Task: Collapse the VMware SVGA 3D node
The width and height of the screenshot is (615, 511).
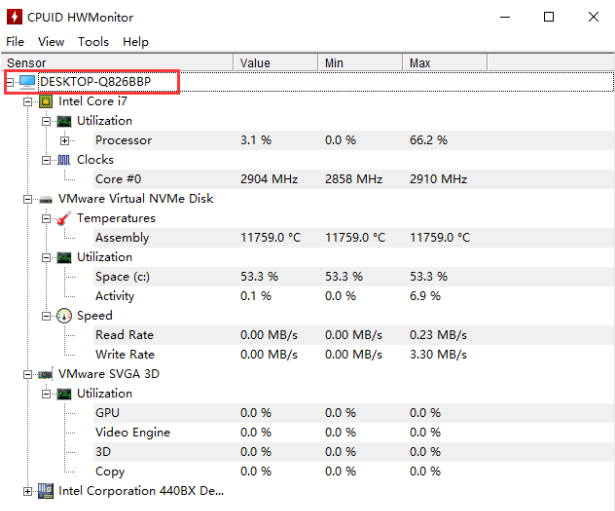Action: [27, 375]
